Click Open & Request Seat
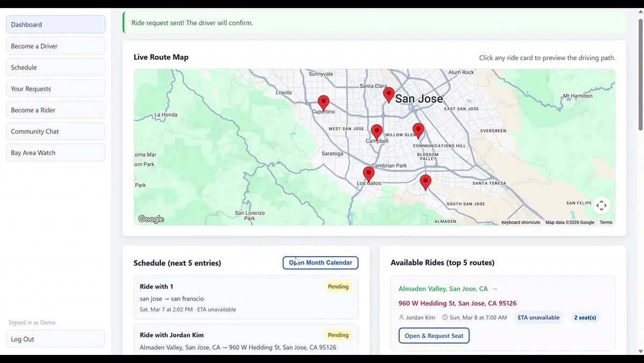Image resolution: width=644 pixels, height=363 pixels. coord(434,336)
